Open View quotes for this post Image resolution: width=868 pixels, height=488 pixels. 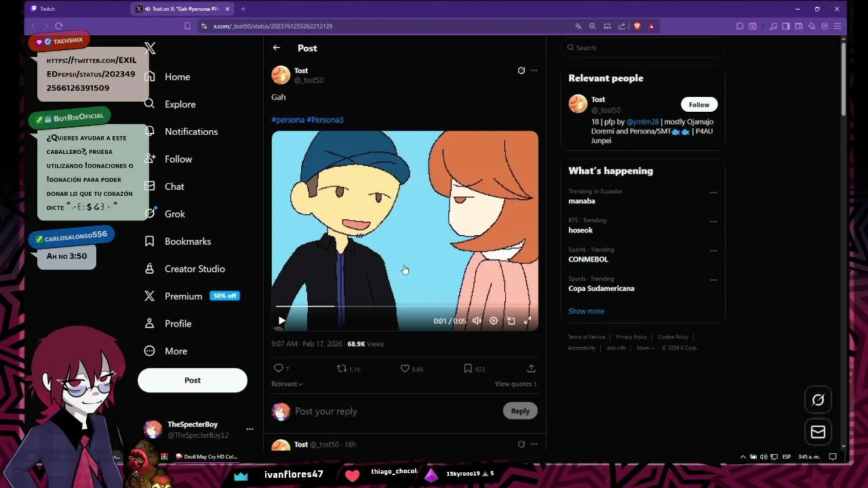(515, 384)
